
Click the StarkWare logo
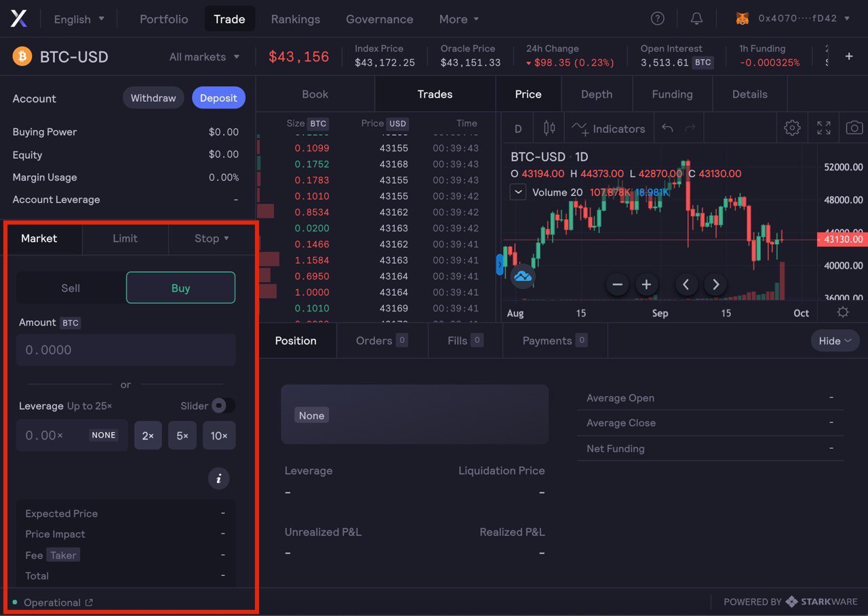tap(822, 602)
